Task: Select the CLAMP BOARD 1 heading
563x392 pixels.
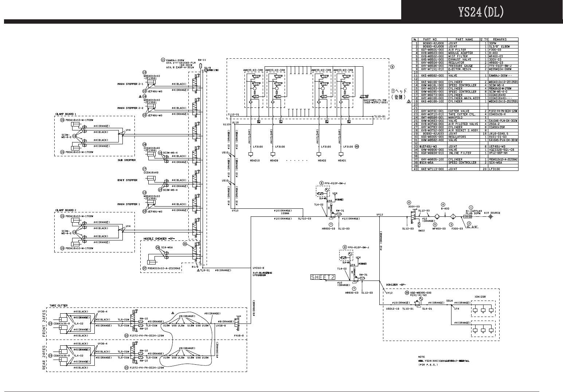Action: point(66,114)
